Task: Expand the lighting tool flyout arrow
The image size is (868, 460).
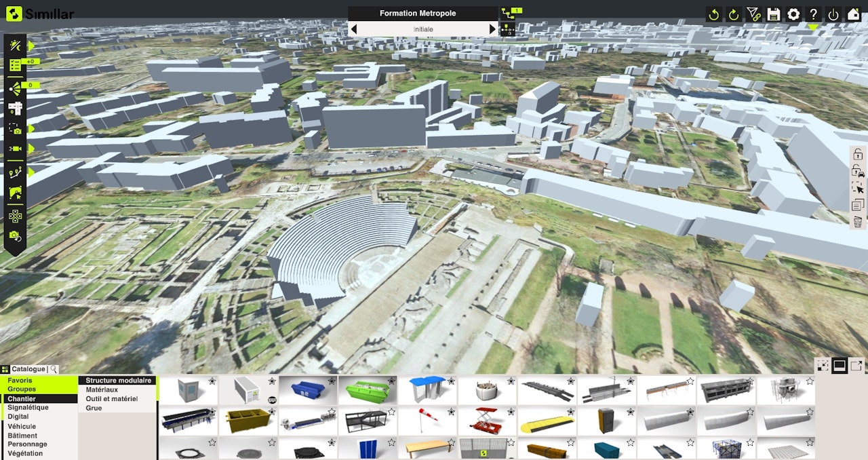Action: tap(31, 45)
